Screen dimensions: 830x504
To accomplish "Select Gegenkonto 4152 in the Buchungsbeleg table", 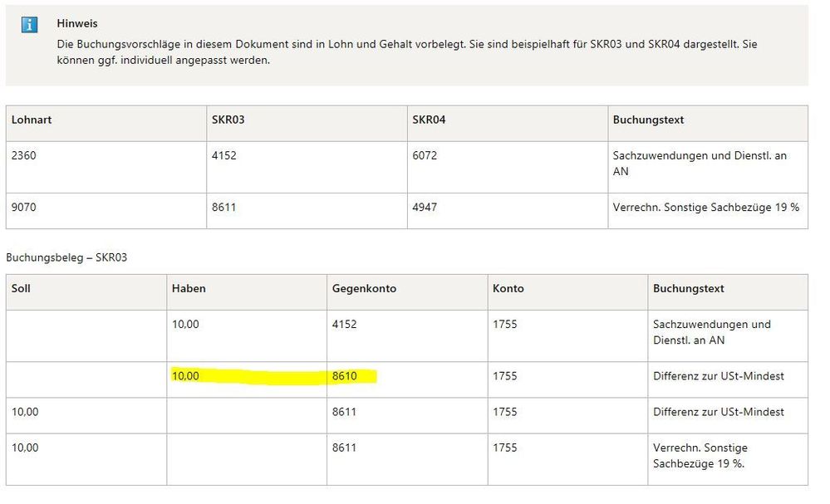I will (x=345, y=325).
